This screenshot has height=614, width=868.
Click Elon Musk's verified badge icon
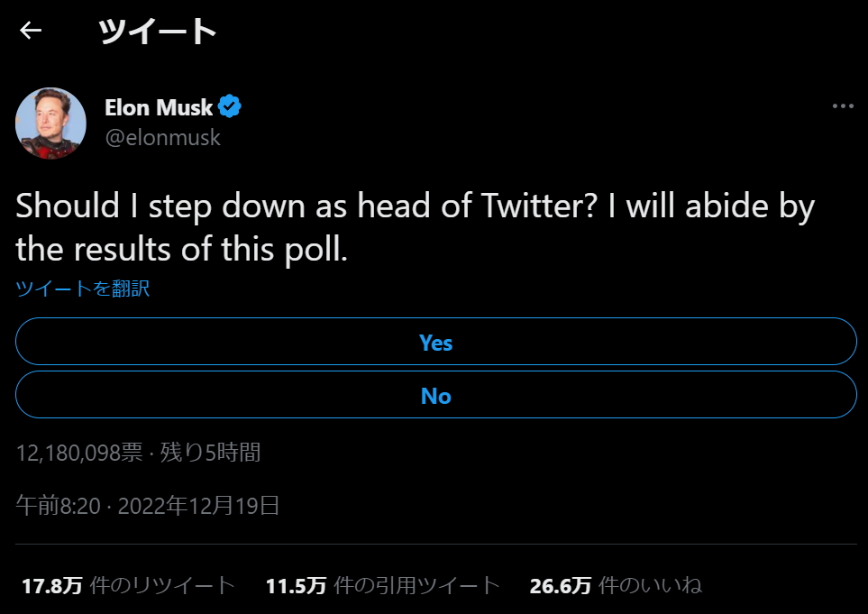(x=230, y=105)
